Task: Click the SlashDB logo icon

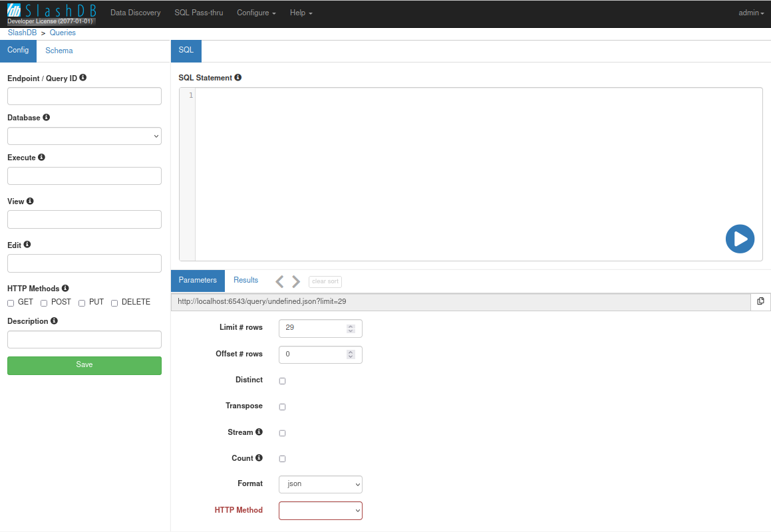Action: [14, 11]
